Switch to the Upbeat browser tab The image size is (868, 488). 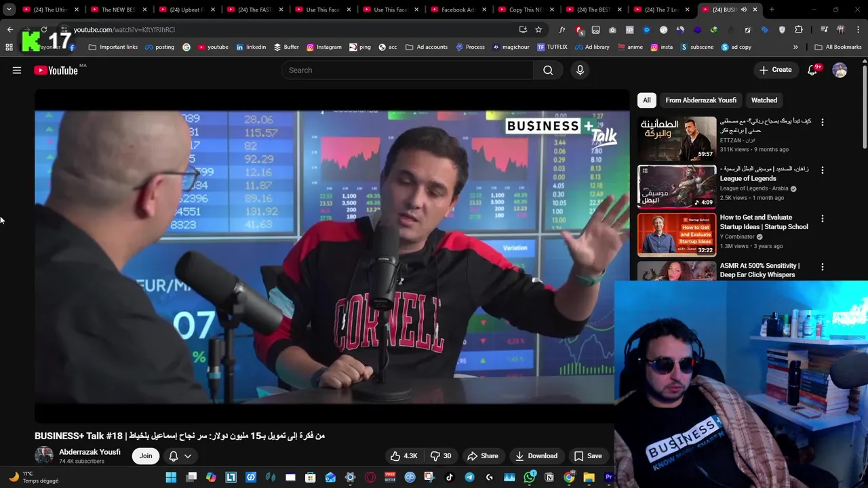pos(187,9)
